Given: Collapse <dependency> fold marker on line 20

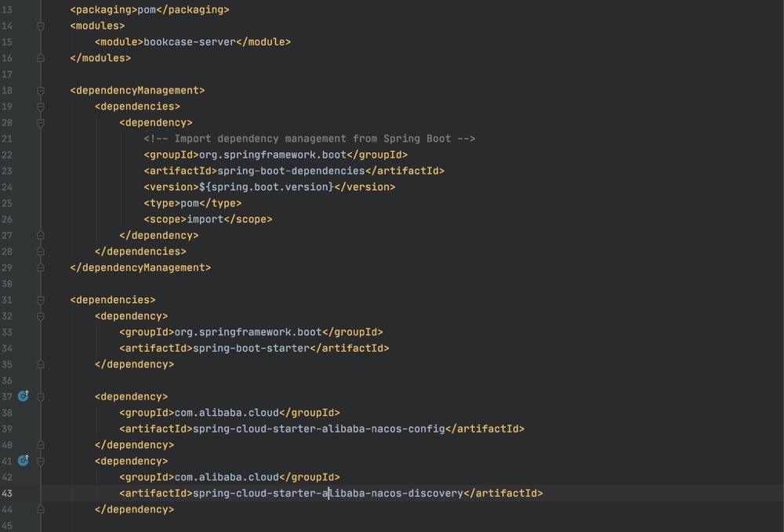Looking at the screenshot, I should 41,123.
